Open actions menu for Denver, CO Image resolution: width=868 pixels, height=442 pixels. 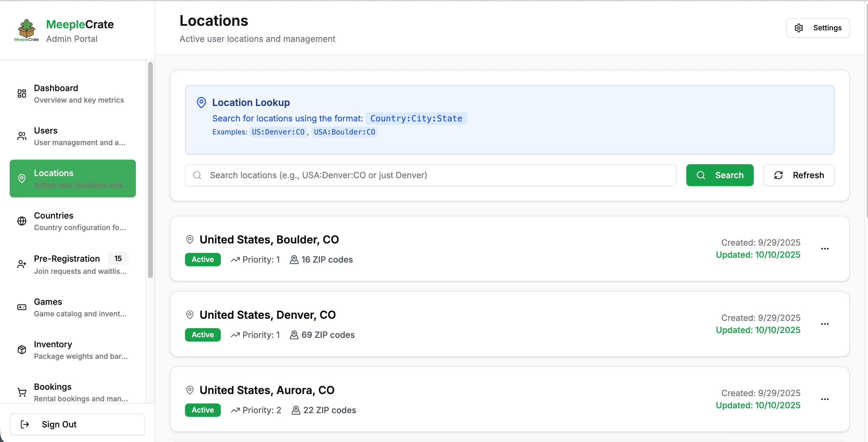825,324
